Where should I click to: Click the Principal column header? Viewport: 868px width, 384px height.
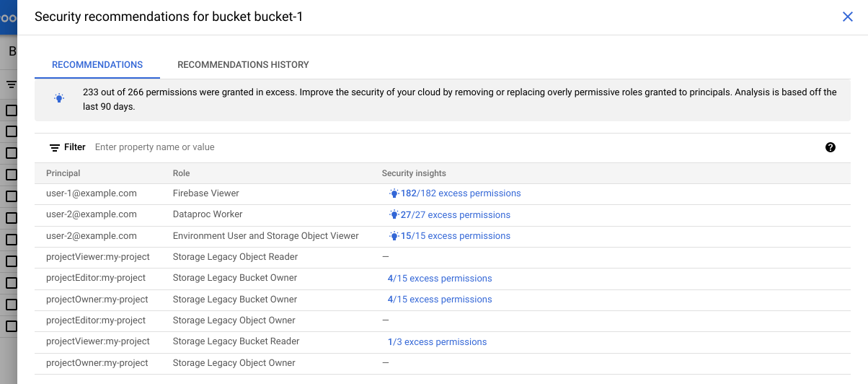click(x=63, y=173)
